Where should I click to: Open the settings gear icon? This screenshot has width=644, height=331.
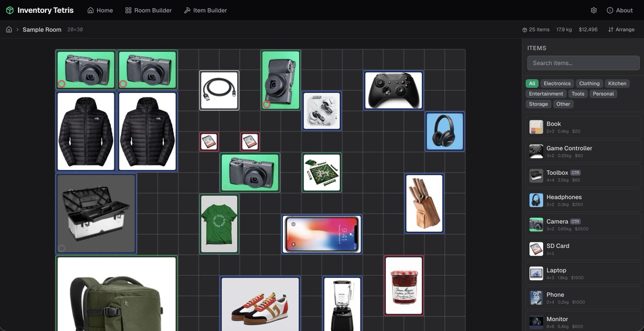tap(594, 10)
